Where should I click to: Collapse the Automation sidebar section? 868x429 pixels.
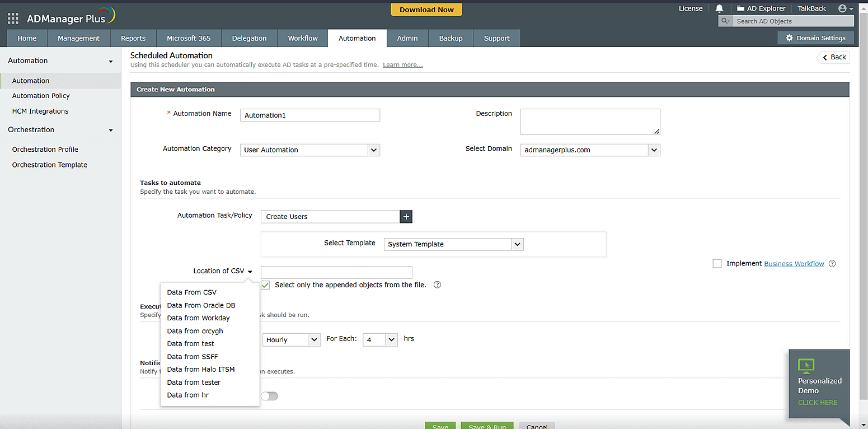(x=111, y=61)
